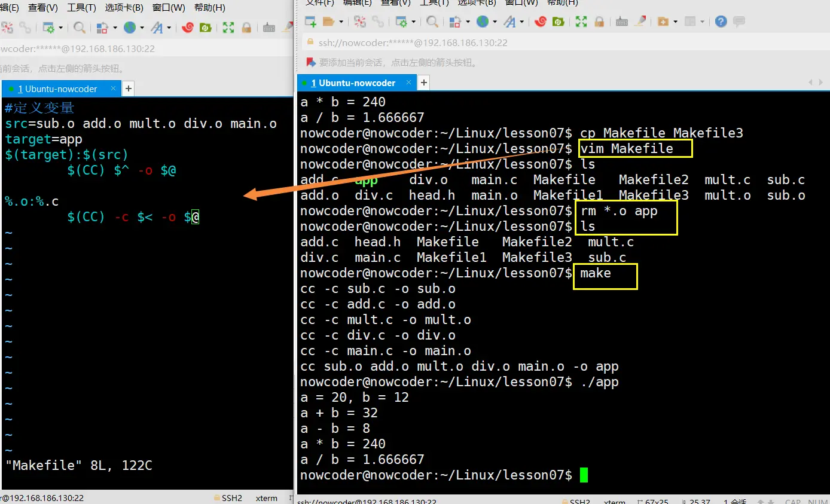Open session properties icon in left window

coord(48,28)
